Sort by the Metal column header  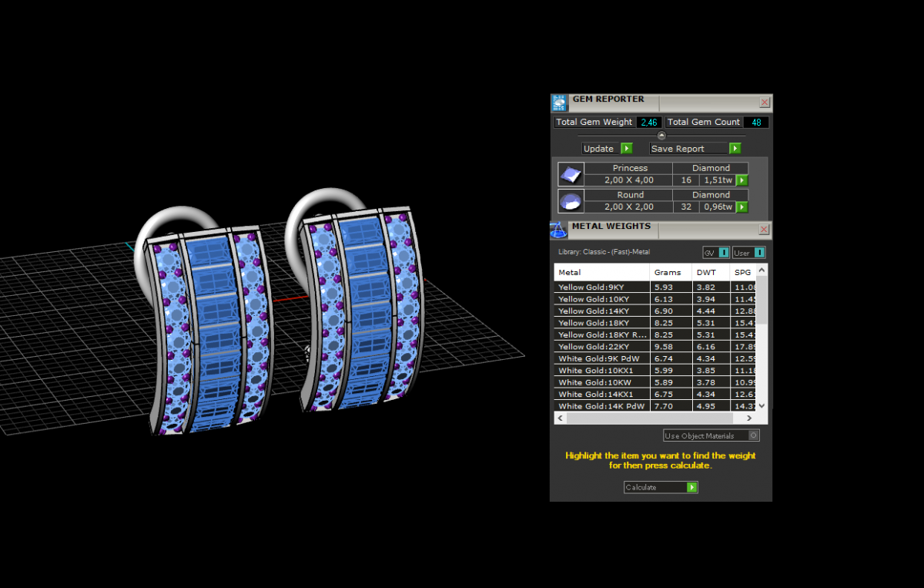click(x=602, y=272)
